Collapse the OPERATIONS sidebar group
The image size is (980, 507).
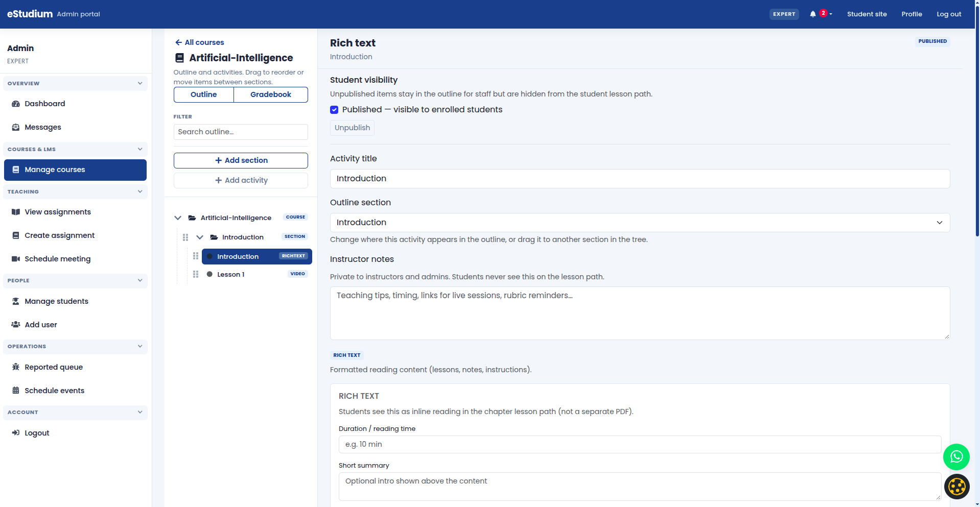(x=140, y=346)
